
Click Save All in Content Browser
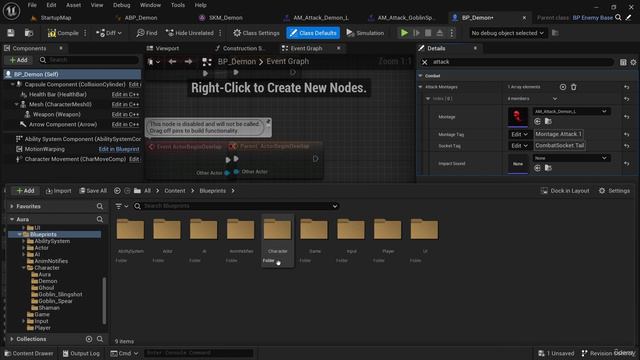click(93, 191)
